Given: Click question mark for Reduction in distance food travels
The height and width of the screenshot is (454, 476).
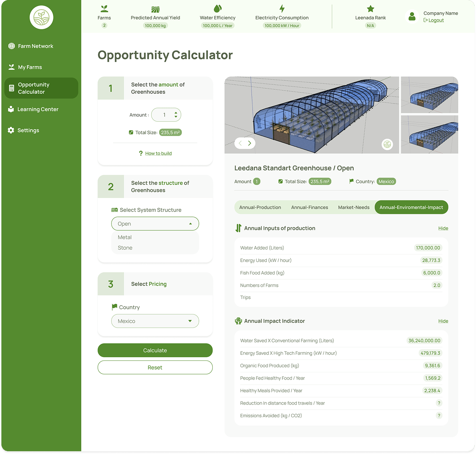Looking at the screenshot, I should click(x=439, y=403).
